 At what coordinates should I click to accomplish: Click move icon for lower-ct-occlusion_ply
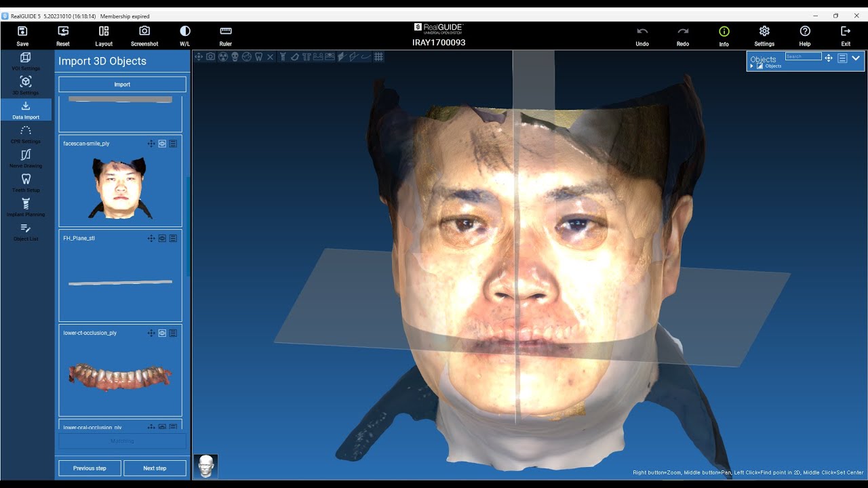click(x=151, y=333)
